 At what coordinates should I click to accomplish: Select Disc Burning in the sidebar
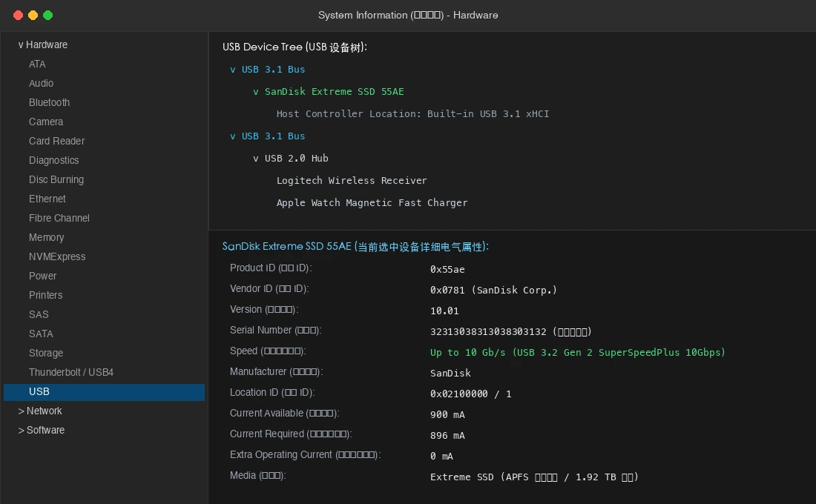point(56,179)
